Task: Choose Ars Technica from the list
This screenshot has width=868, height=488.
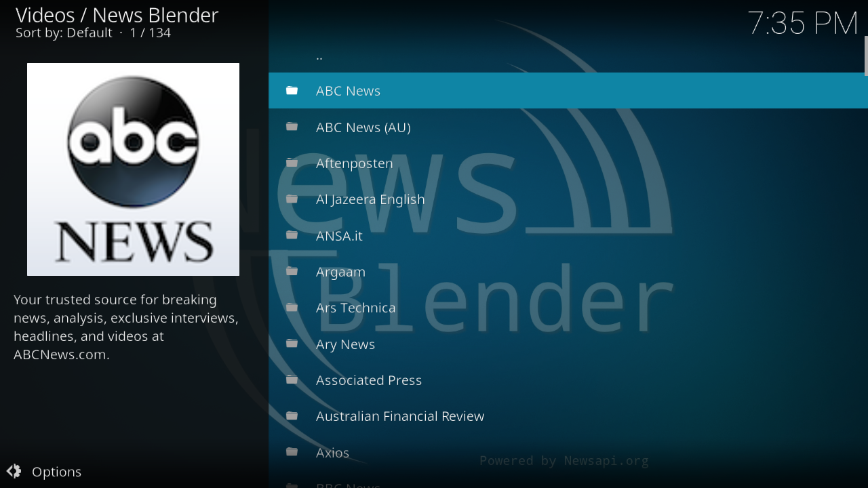Action: coord(568,307)
